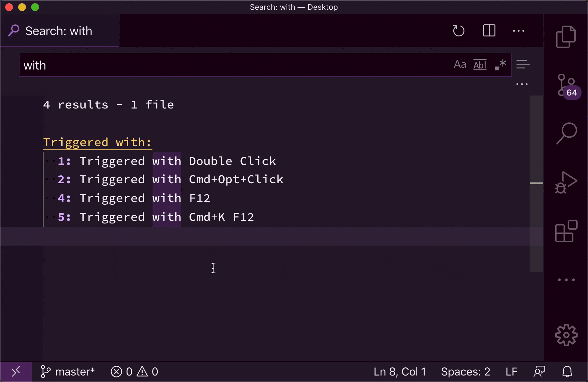Toggle Match Case in the search box
Image resolution: width=588 pixels, height=382 pixels.
[x=460, y=64]
